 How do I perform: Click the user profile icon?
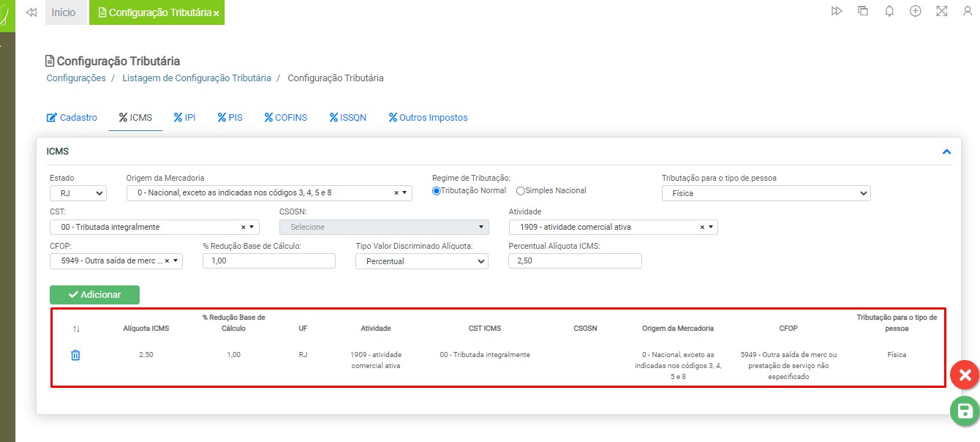coord(968,12)
